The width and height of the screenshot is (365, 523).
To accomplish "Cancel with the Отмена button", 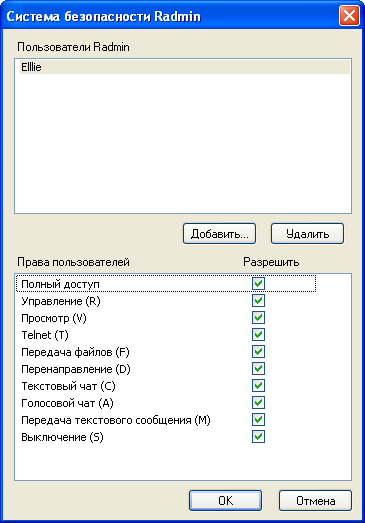I will (315, 500).
